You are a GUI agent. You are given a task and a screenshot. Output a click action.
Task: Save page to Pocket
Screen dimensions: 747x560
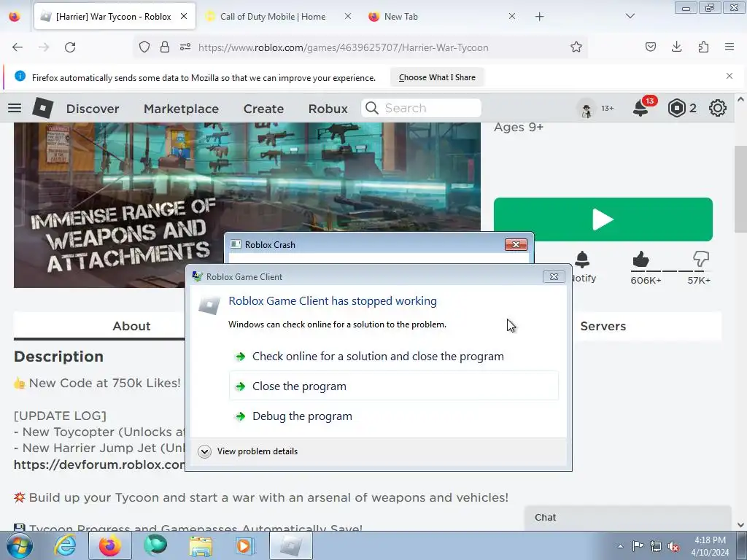tap(651, 47)
